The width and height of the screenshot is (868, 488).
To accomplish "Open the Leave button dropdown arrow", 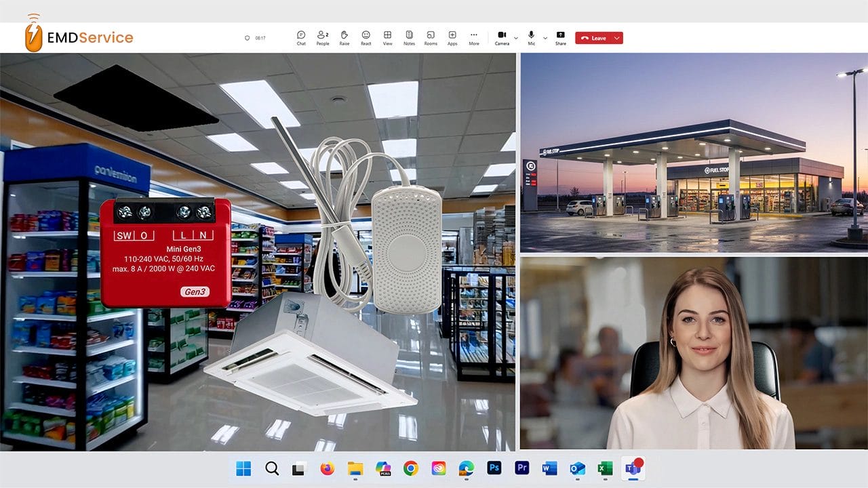I will (616, 39).
